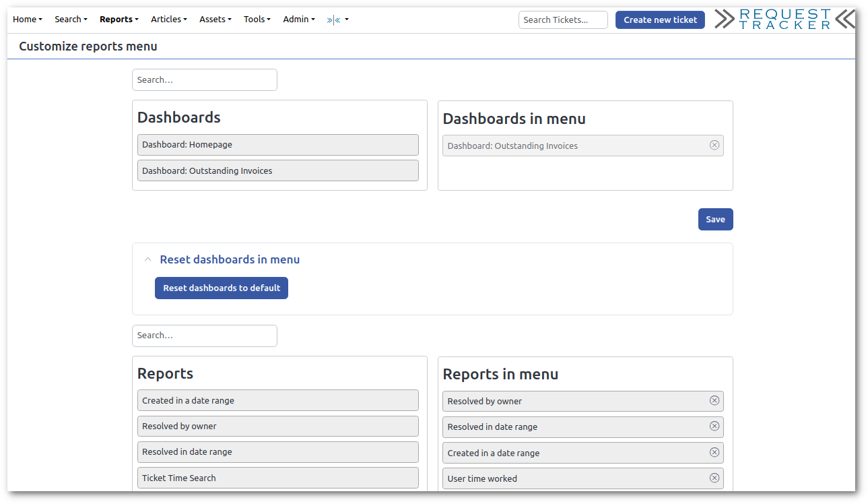Open the Assets menu
The height and width of the screenshot is (504, 868).
(215, 20)
